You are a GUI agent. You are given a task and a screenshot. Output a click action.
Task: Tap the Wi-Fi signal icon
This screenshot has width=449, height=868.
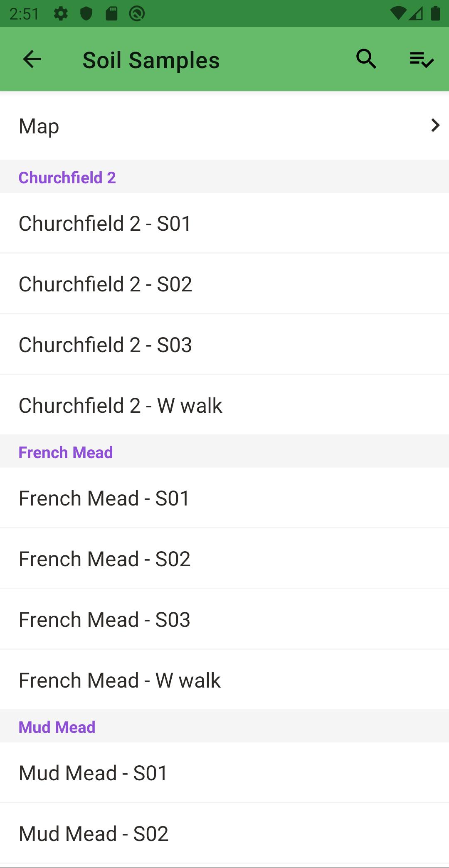coord(398,14)
